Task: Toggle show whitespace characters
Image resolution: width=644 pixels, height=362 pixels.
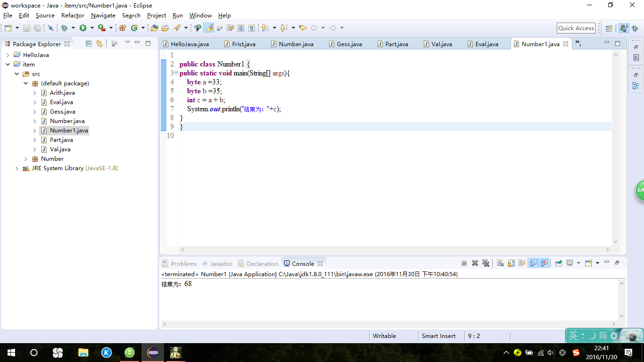Action: 252,28
